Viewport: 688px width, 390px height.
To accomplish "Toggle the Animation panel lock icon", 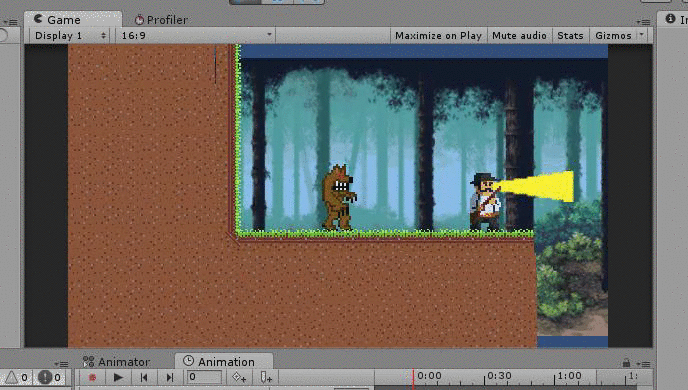I will coord(626,363).
